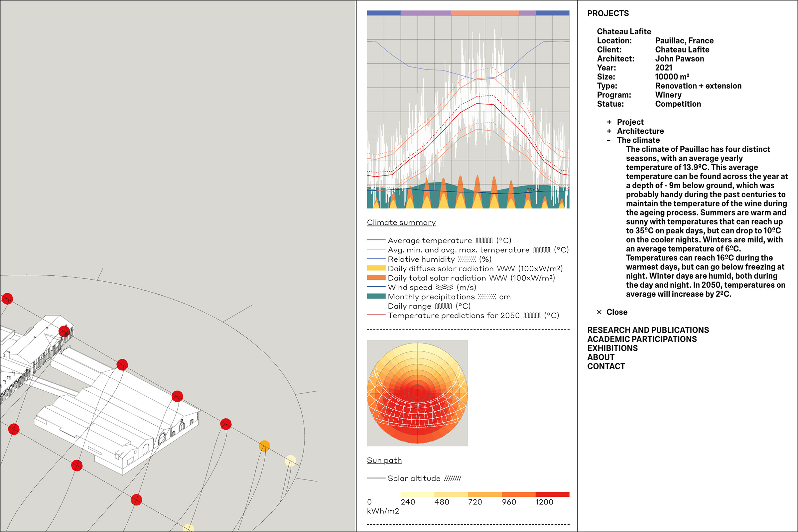This screenshot has height=532, width=798.
Task: Click type value Renovation + extension
Action: (x=698, y=86)
